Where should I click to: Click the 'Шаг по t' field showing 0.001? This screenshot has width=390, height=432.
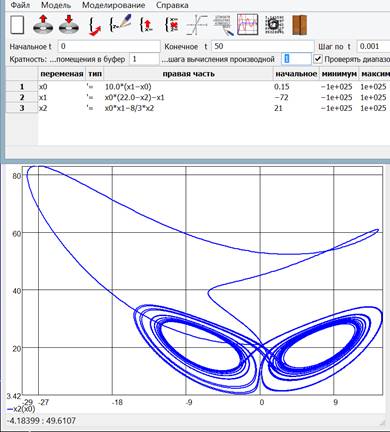coord(373,46)
